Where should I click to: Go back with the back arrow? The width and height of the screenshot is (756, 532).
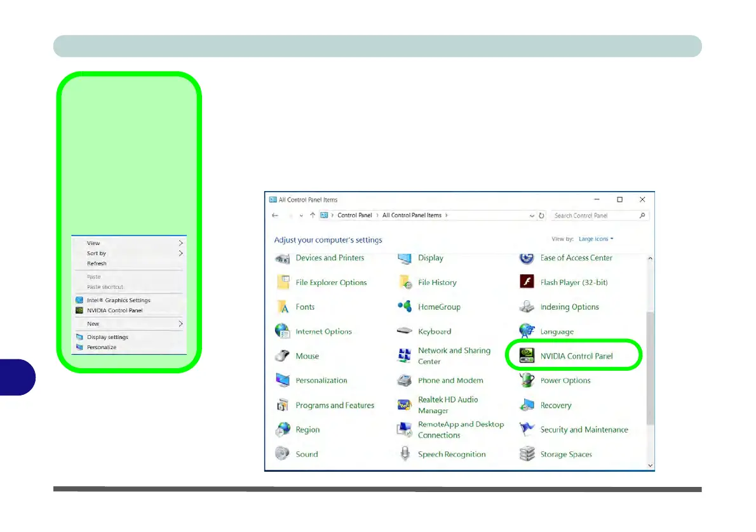coord(275,215)
